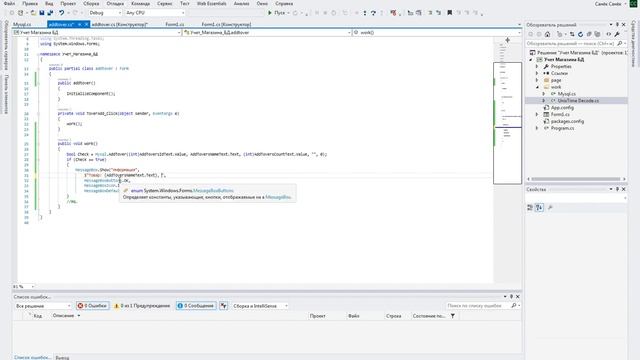The height and width of the screenshot is (360, 640).
Task: Switch to the addtover.cs [Конструктор] tab
Action: click(x=120, y=24)
